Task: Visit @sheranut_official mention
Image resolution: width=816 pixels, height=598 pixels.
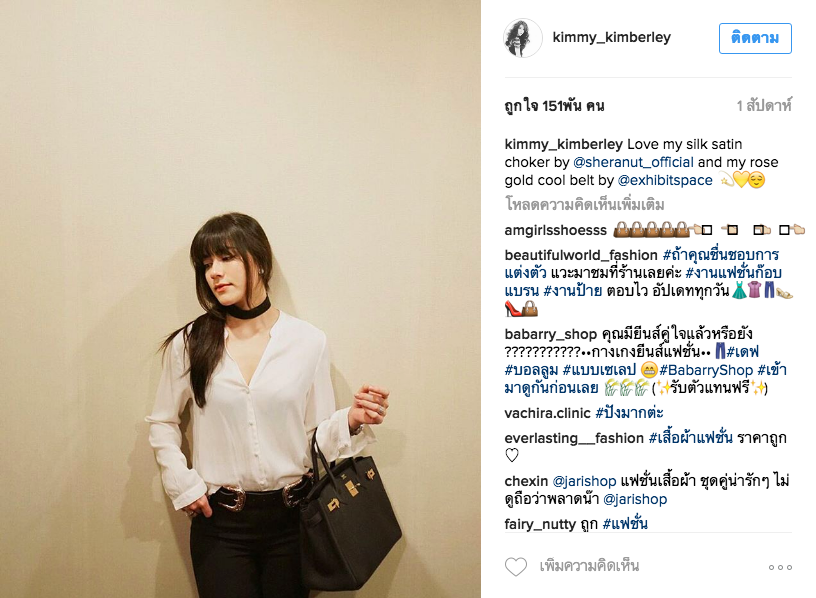Action: pyautogui.click(x=633, y=162)
